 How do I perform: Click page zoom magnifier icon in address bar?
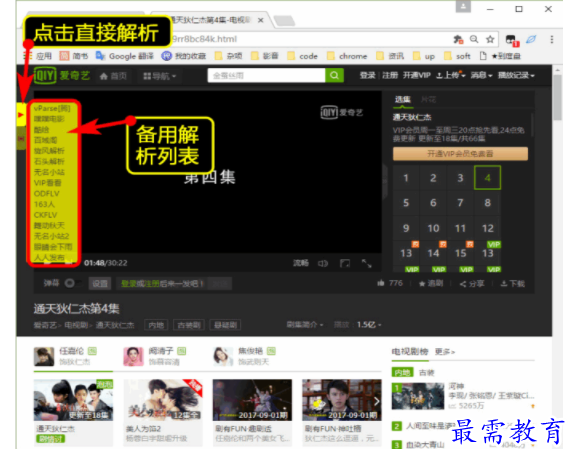(x=474, y=39)
